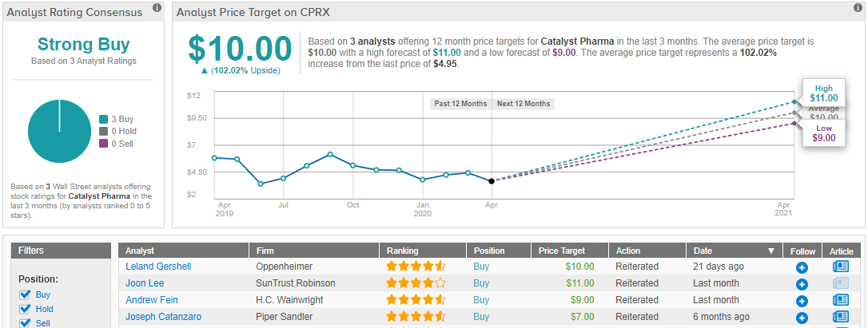The height and width of the screenshot is (328, 868).
Task: Toggle the Sell position filter
Action: [x=25, y=322]
